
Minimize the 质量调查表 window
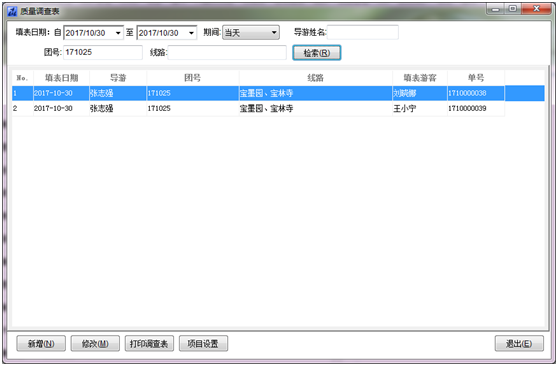pos(495,9)
